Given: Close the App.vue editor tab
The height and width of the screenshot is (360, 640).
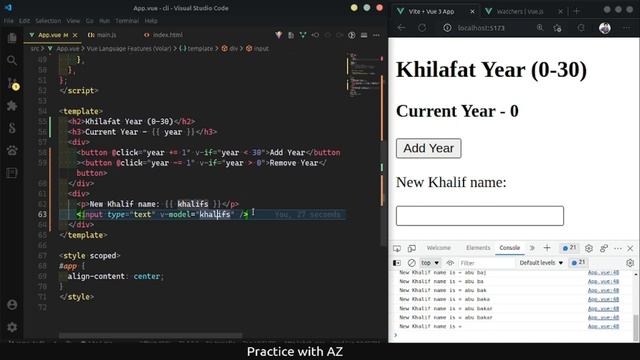Looking at the screenshot, I should (x=75, y=36).
